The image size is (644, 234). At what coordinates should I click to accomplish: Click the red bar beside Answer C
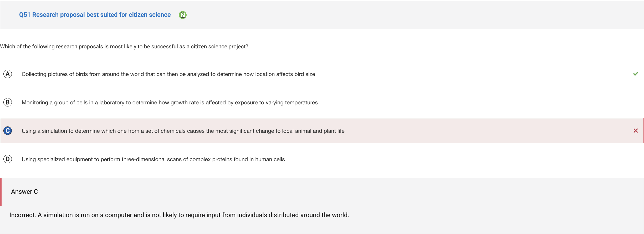click(x=1, y=192)
